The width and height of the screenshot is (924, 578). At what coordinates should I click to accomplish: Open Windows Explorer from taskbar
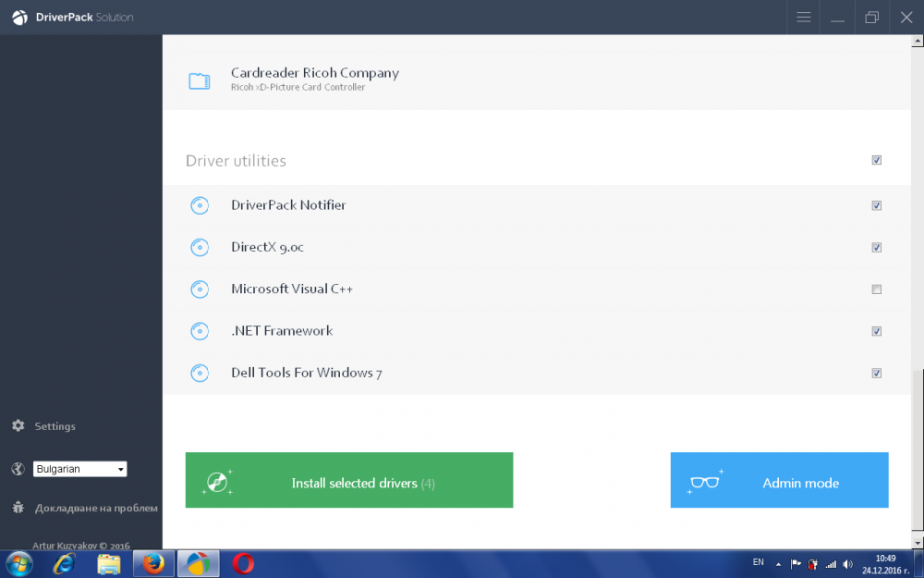tap(108, 564)
